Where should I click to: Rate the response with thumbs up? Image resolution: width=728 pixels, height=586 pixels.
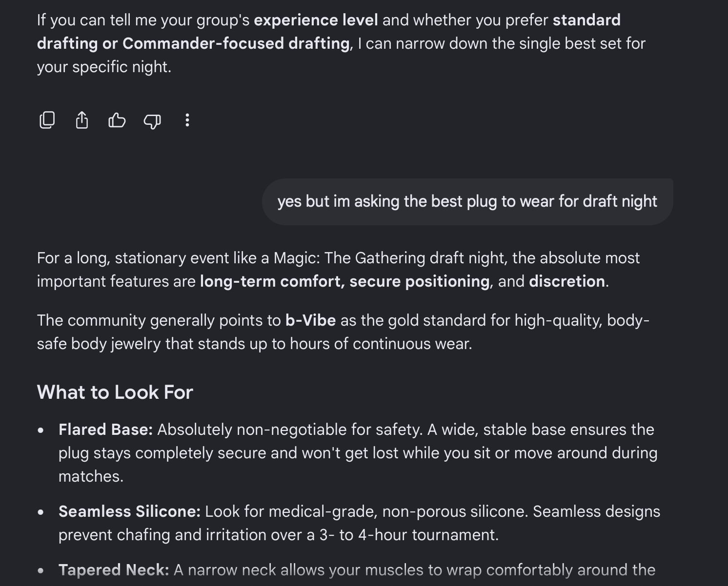117,120
